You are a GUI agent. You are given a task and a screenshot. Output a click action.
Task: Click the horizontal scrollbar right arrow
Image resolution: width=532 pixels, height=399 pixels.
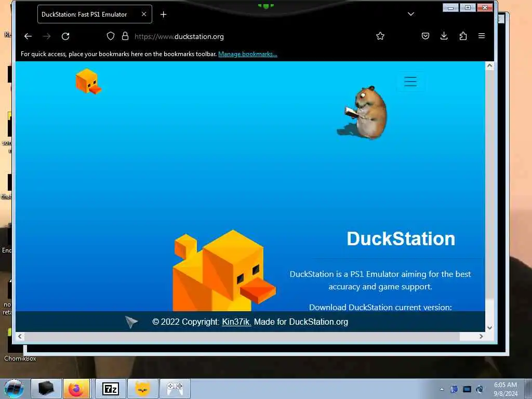pos(481,336)
